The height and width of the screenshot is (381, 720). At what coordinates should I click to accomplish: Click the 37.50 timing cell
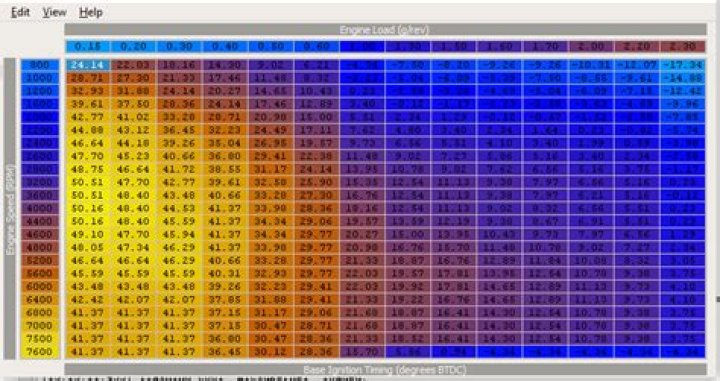pyautogui.click(x=133, y=104)
